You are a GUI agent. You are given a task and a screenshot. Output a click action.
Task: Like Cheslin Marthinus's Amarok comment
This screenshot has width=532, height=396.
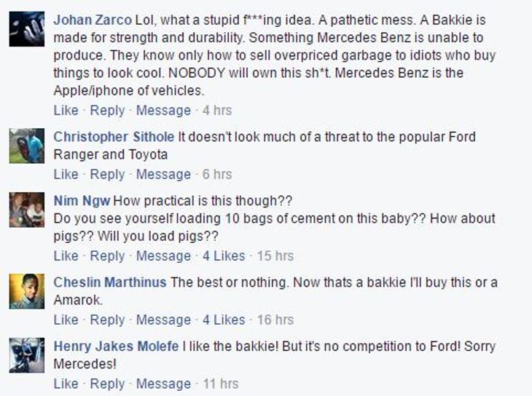66,320
